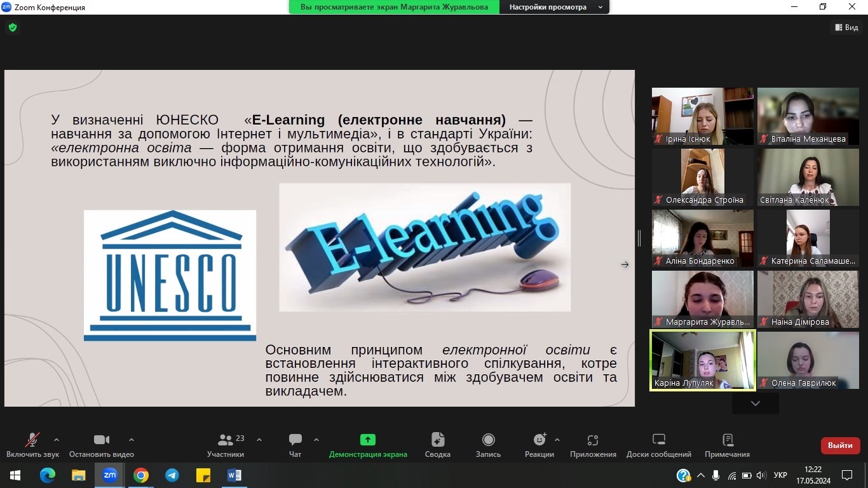Select Катерина Саламаше video tile
Image resolution: width=868 pixels, height=488 pixels.
point(808,238)
